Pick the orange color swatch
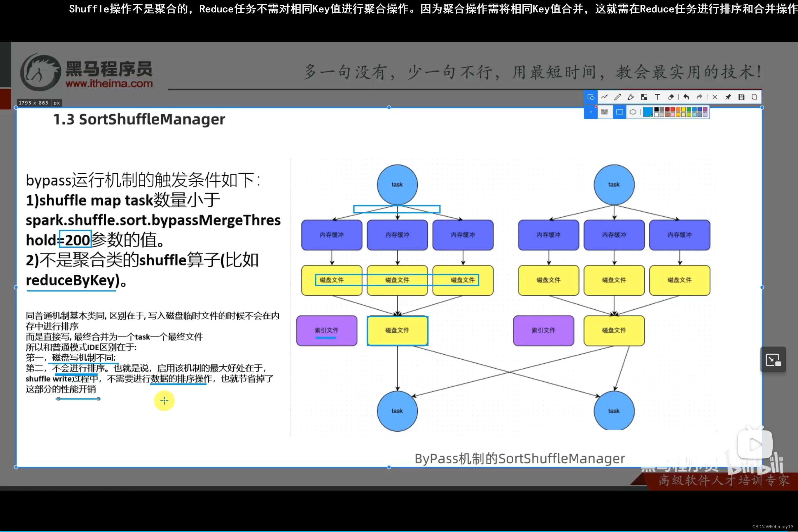 (678, 109)
